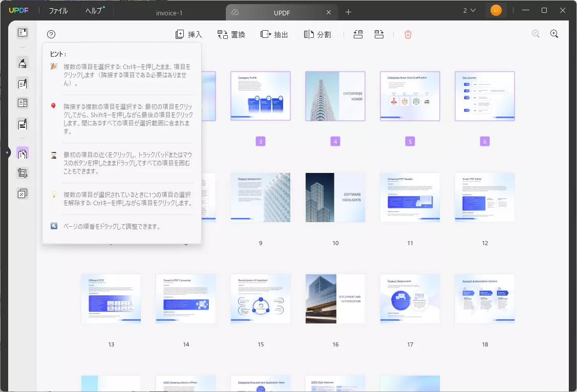
Task: Select the Comment highlighter sidebar tool
Action: pyautogui.click(x=23, y=63)
